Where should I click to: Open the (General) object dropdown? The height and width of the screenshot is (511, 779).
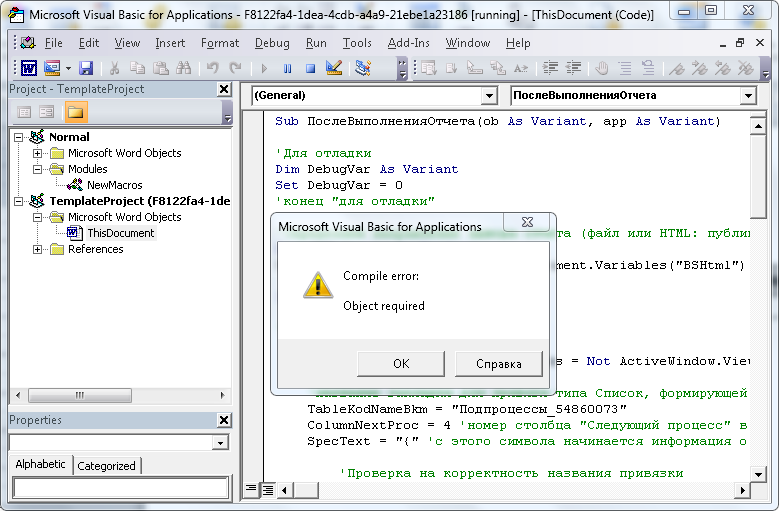[x=489, y=96]
